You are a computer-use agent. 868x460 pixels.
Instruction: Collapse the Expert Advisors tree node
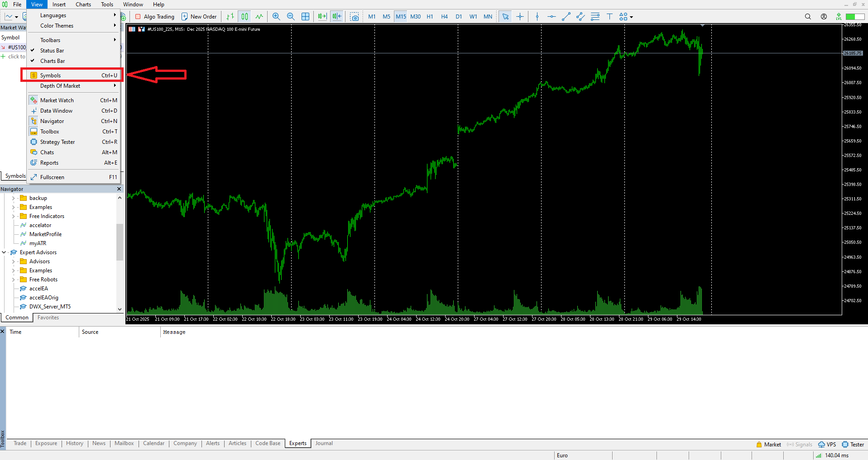4,252
